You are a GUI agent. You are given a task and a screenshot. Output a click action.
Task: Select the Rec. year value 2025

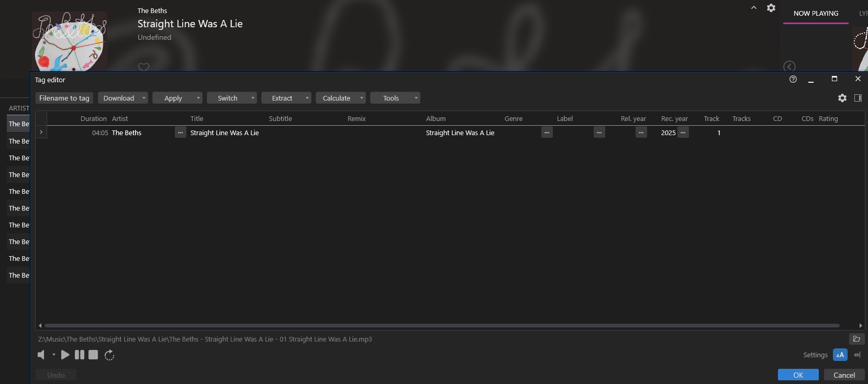click(668, 133)
